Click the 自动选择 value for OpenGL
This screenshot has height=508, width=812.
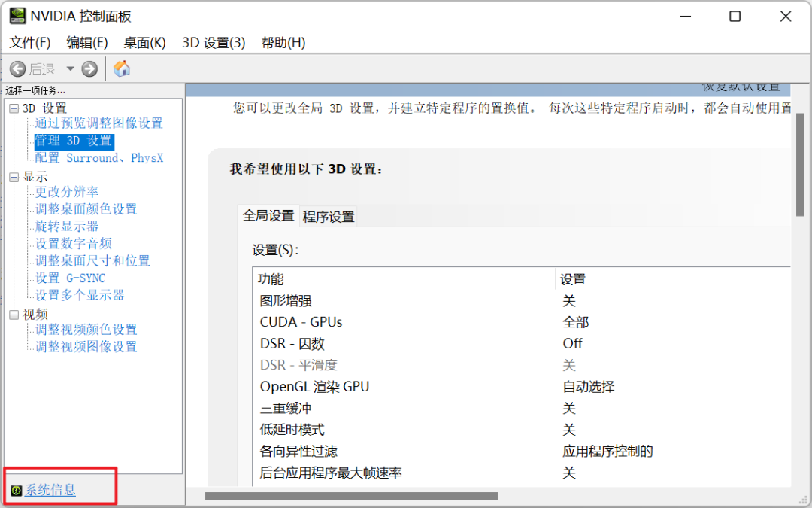pos(588,387)
